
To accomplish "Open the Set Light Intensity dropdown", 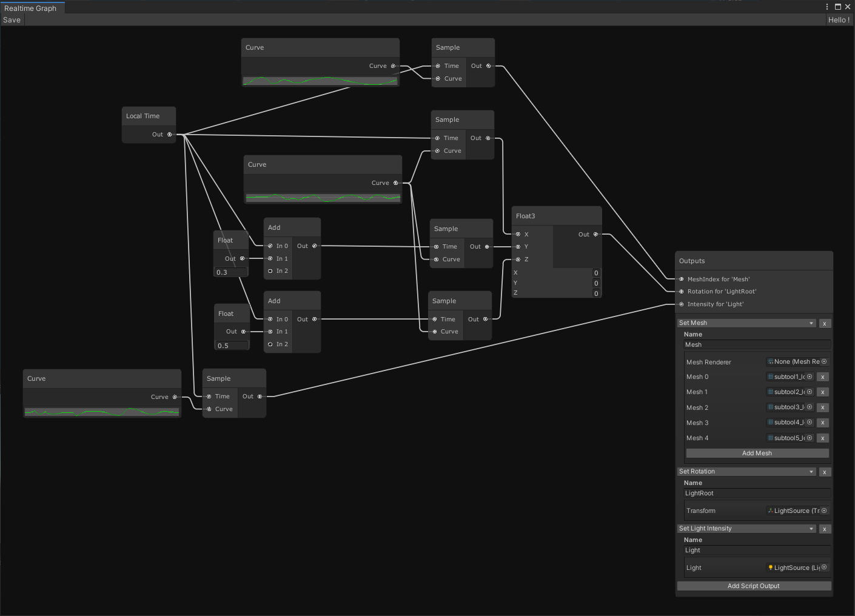I will [746, 529].
